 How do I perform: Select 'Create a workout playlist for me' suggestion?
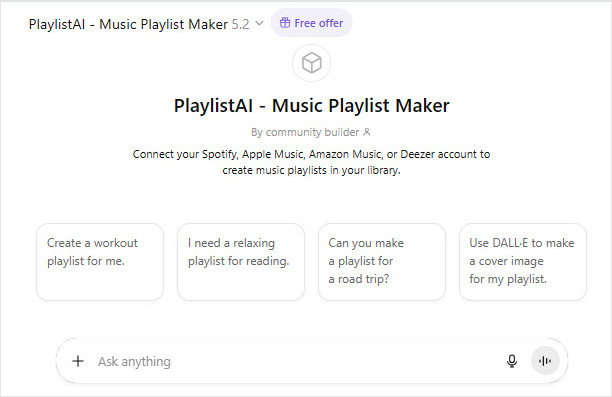tap(100, 262)
